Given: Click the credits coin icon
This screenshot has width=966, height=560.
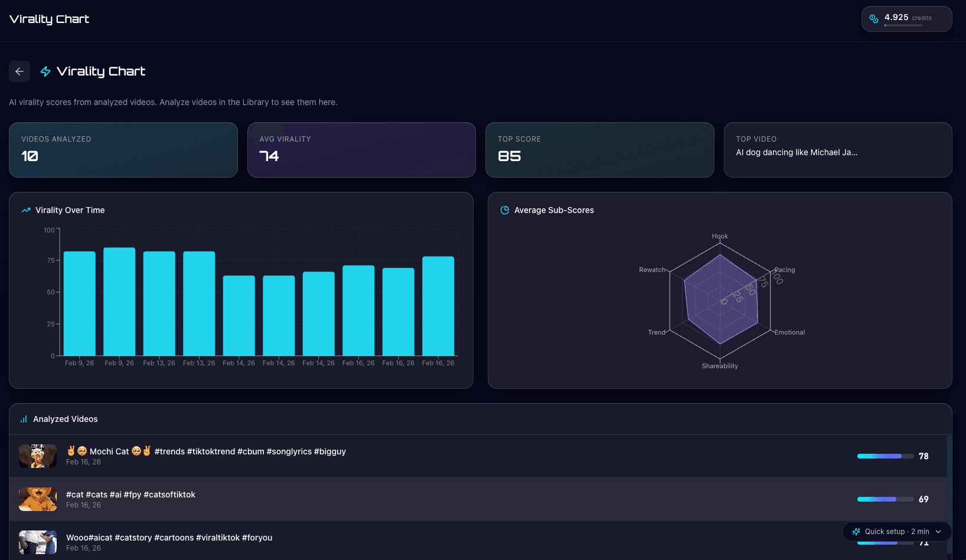Looking at the screenshot, I should [874, 19].
